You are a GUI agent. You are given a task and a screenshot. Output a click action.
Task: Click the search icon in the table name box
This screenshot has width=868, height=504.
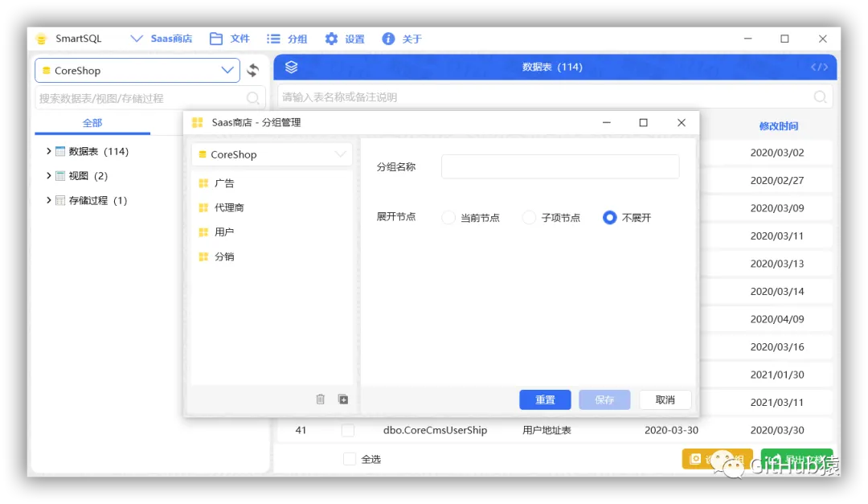[x=820, y=97]
